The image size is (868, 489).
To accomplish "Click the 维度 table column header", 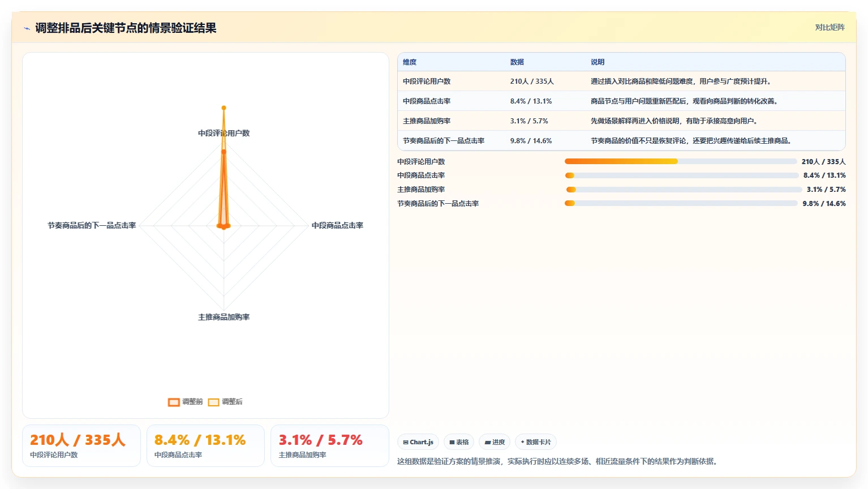I will (x=410, y=62).
